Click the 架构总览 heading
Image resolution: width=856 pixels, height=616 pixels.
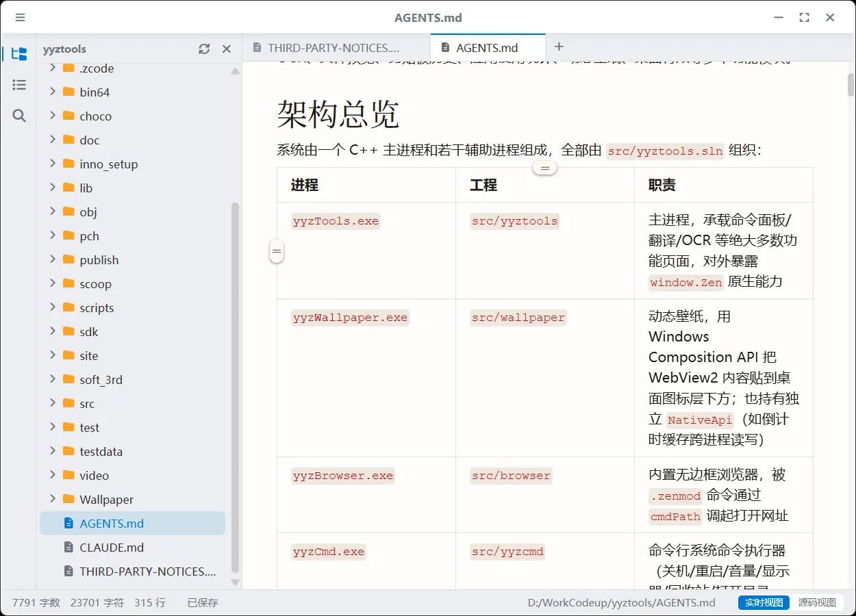click(338, 114)
